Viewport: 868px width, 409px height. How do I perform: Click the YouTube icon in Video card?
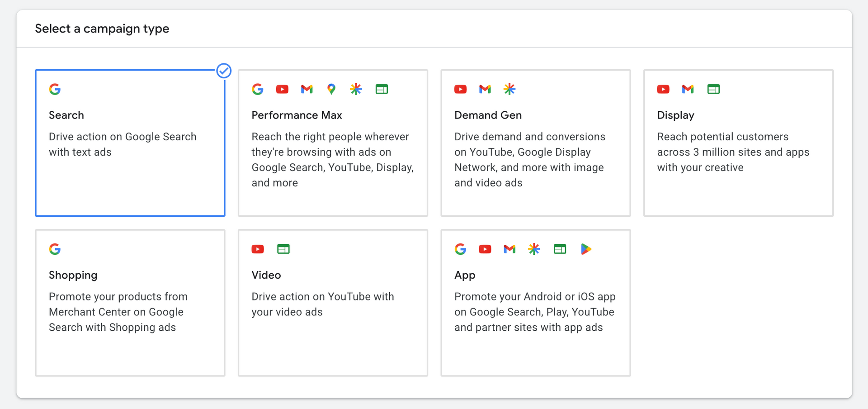[258, 249]
